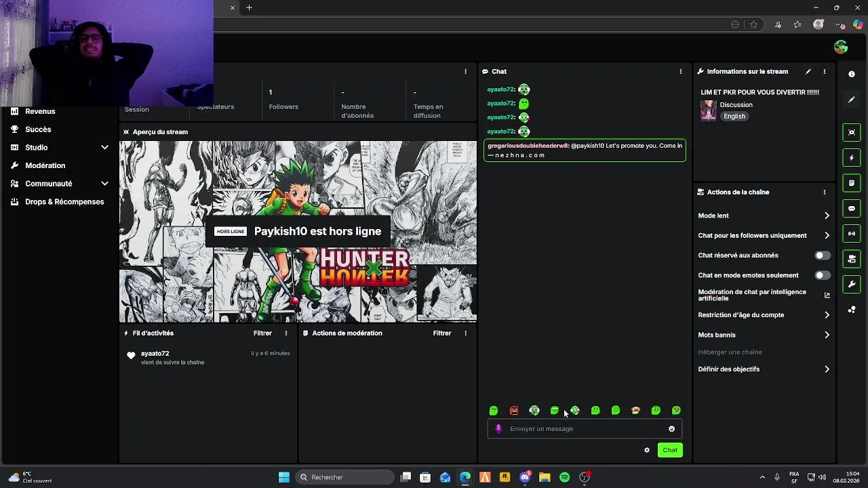Toggle the stream preview panel icon in sidebar

852,132
